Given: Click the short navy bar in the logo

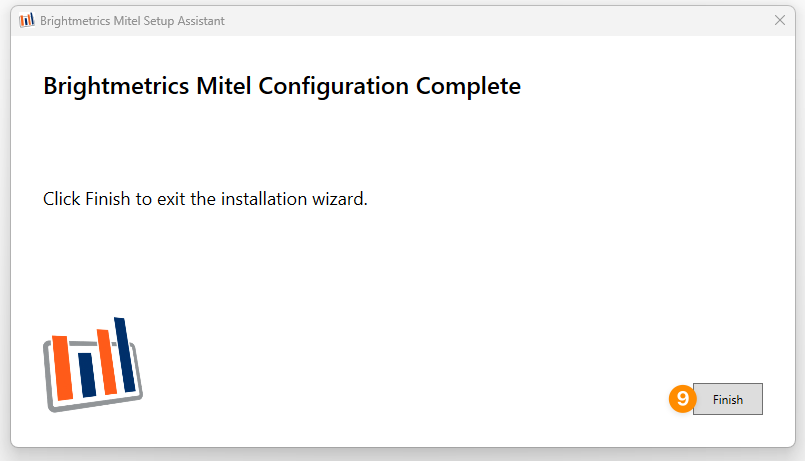Looking at the screenshot, I should tap(87, 375).
